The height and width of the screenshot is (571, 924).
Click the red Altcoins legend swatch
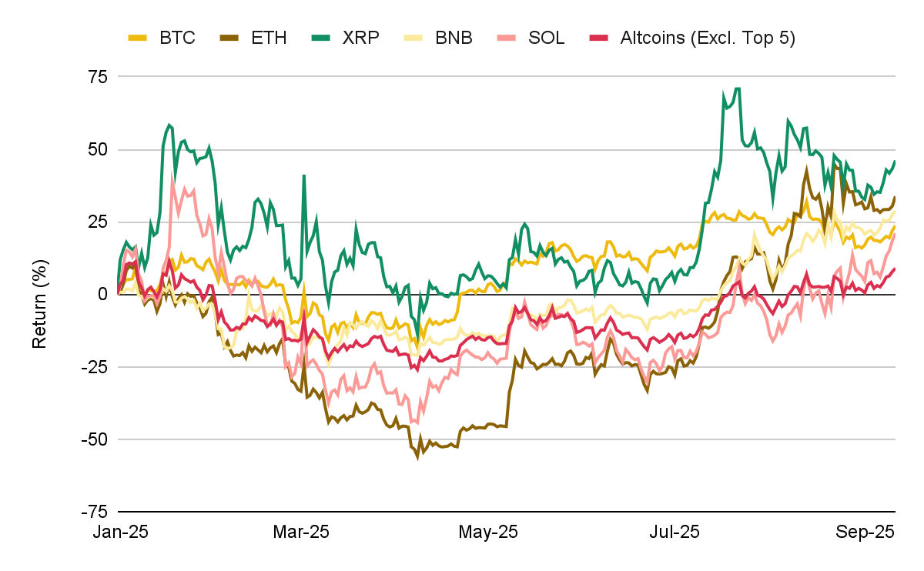[x=598, y=38]
